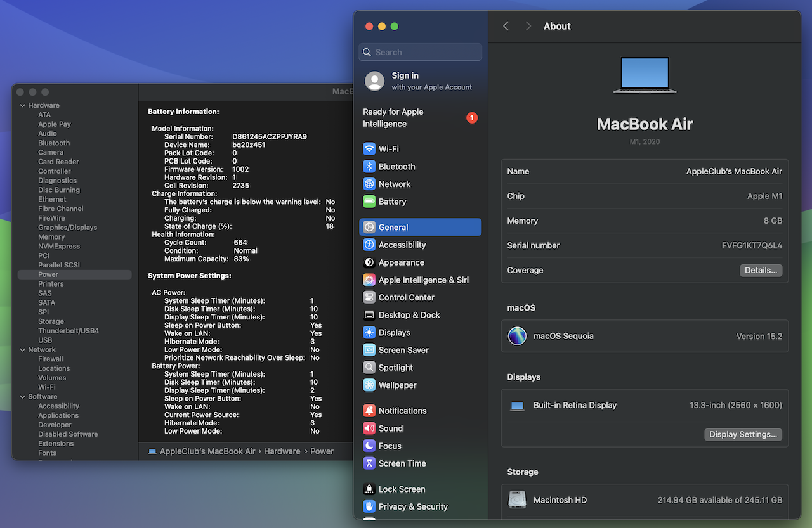The height and width of the screenshot is (528, 812).
Task: Click the Coverage Details button
Action: pos(761,270)
